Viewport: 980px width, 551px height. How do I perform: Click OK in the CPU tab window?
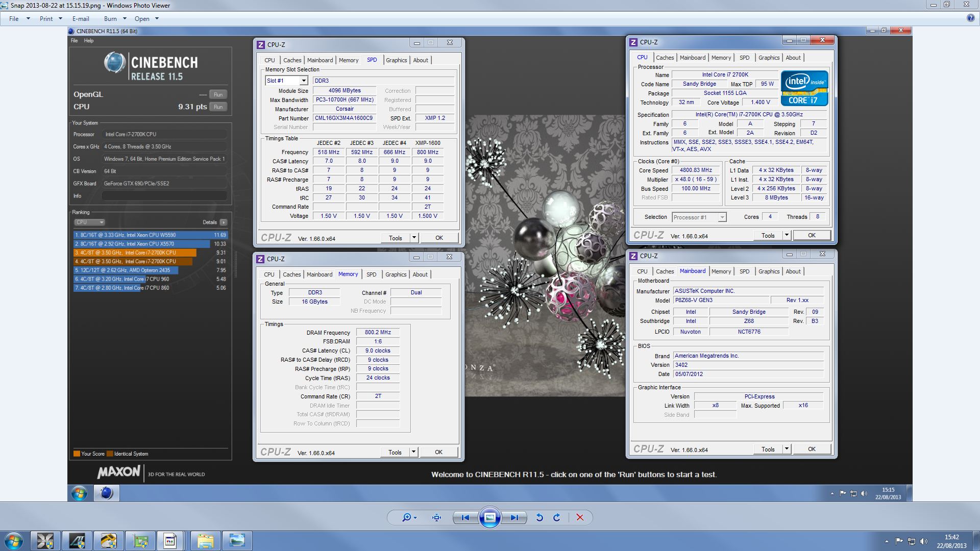click(812, 235)
